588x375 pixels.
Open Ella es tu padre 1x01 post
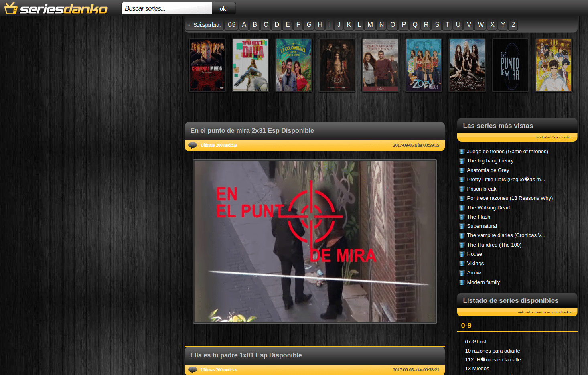pyautogui.click(x=246, y=355)
